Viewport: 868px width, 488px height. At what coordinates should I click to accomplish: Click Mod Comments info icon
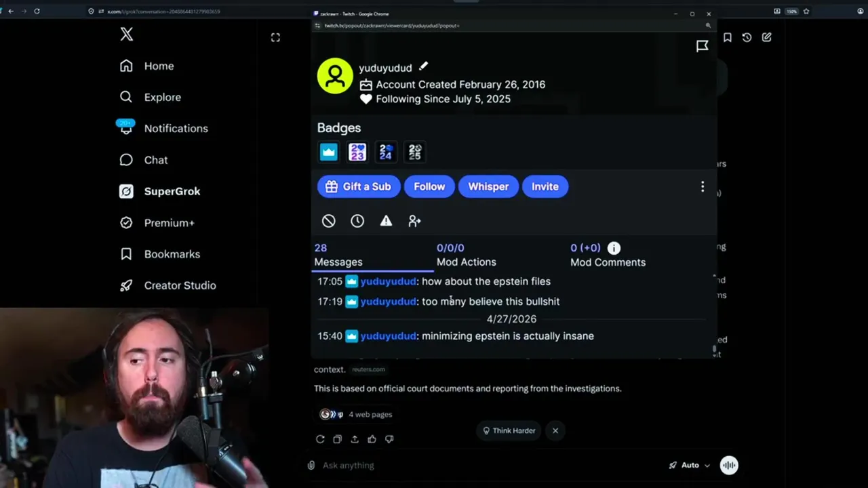pos(614,248)
